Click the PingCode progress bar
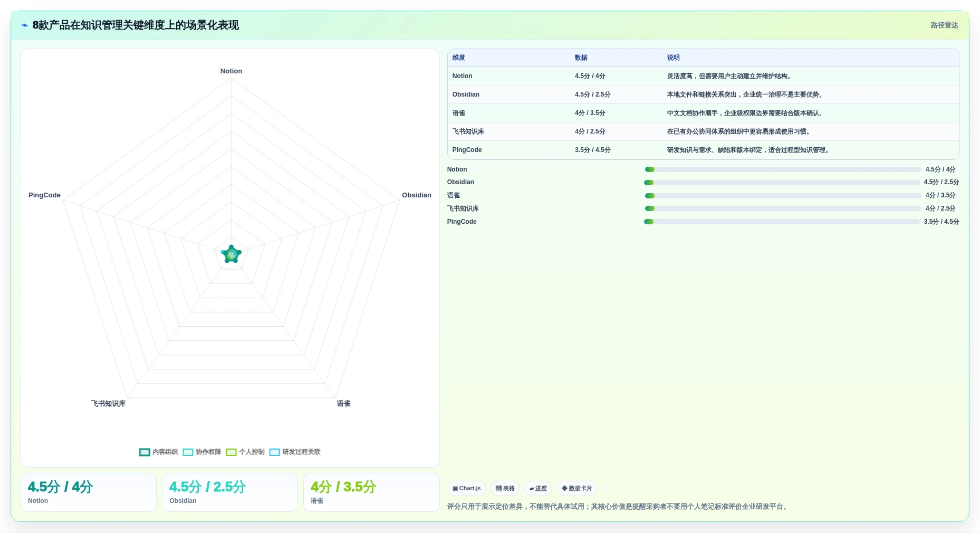 pyautogui.click(x=782, y=222)
